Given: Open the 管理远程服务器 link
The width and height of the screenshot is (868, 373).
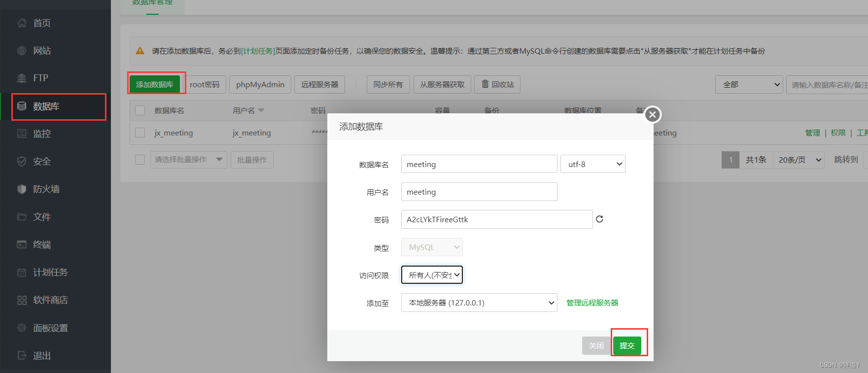Looking at the screenshot, I should tap(592, 303).
